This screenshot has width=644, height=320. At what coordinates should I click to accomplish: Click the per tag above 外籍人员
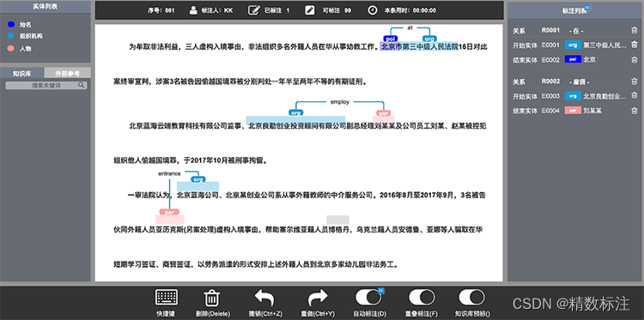coord(169,213)
